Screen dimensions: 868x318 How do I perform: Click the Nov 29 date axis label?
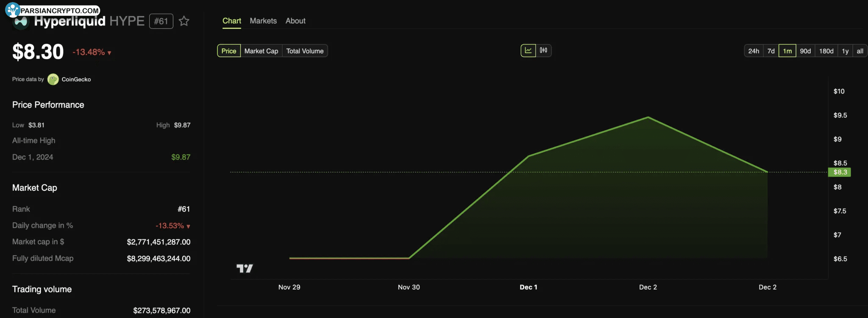[x=289, y=287]
